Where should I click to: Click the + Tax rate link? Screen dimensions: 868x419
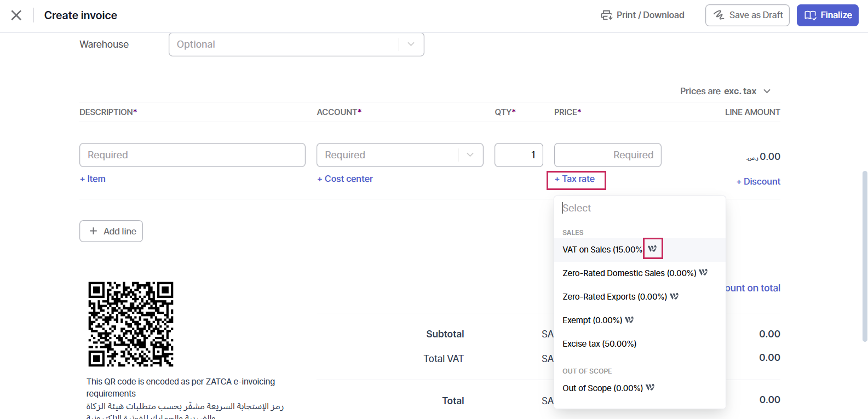point(575,179)
